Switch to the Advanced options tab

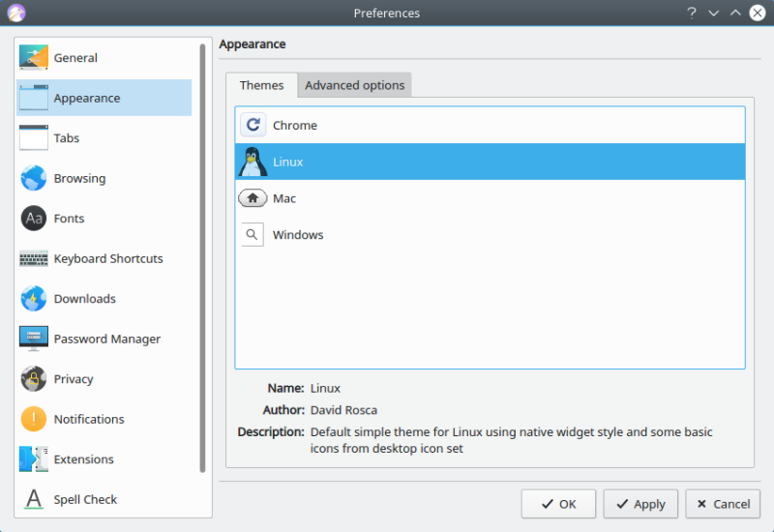354,85
